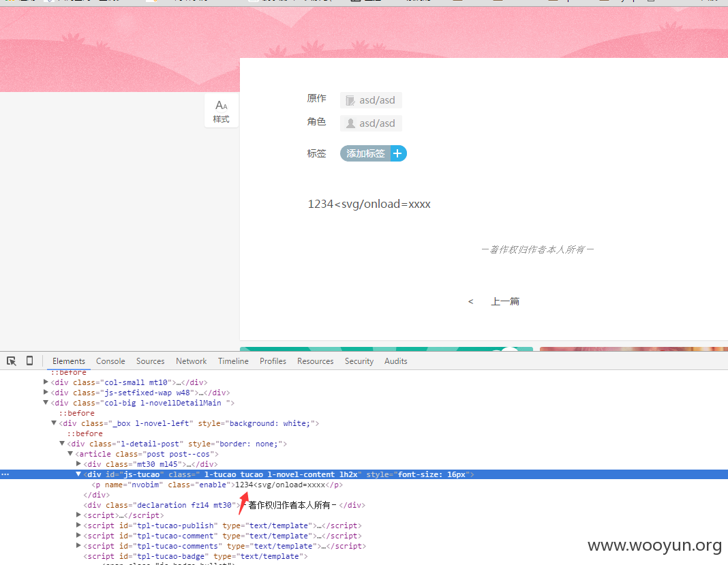
Task: Click the first ::before pseudo-element line
Action: tap(69, 372)
